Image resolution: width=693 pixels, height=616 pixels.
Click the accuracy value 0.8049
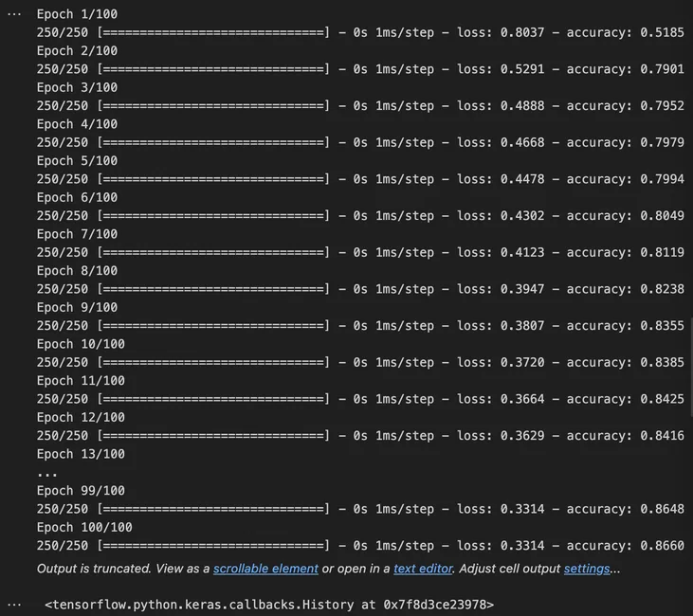(662, 216)
